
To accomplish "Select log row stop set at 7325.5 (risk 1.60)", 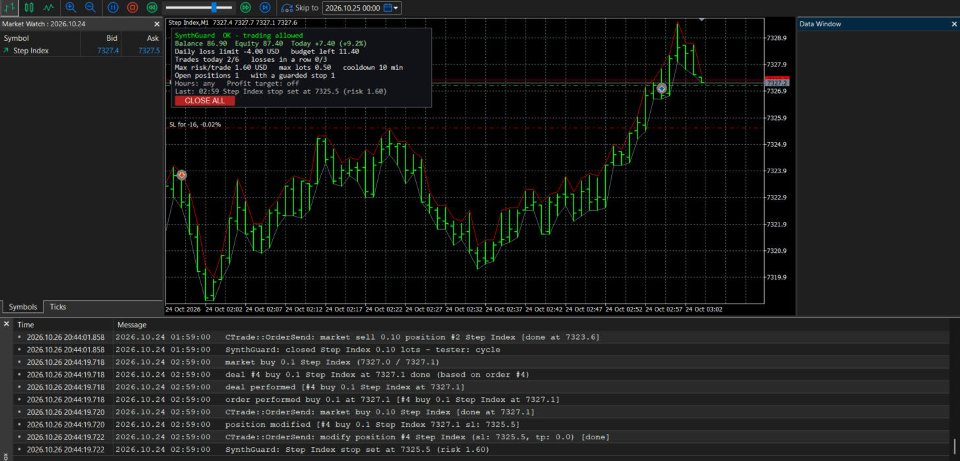I will click(482, 449).
